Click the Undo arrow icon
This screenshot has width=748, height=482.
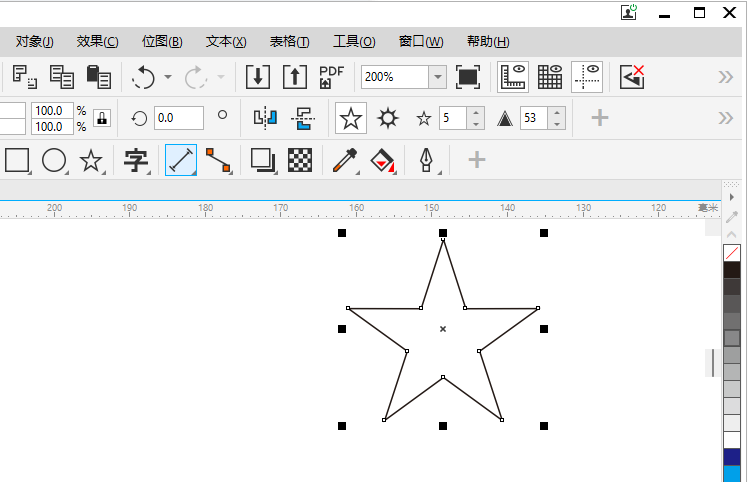coord(144,77)
